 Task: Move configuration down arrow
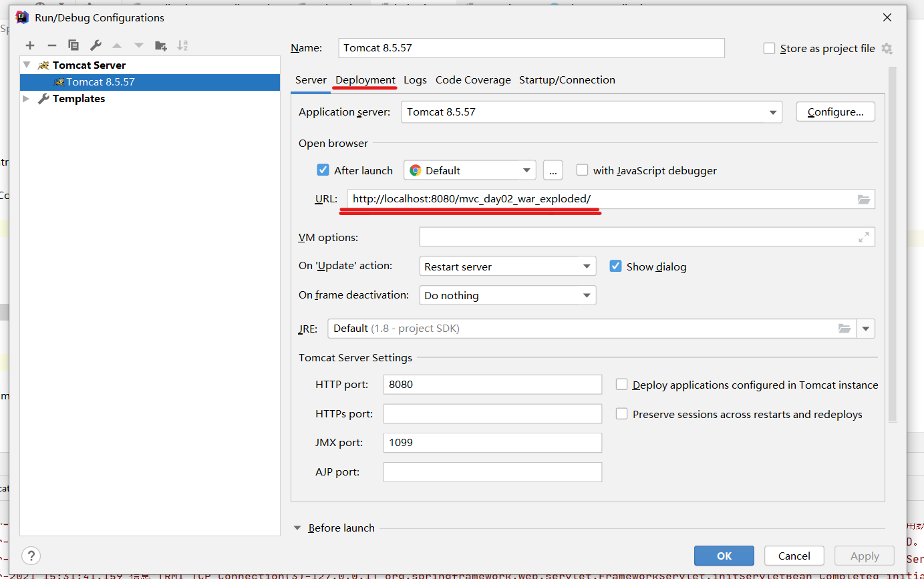coord(139,45)
